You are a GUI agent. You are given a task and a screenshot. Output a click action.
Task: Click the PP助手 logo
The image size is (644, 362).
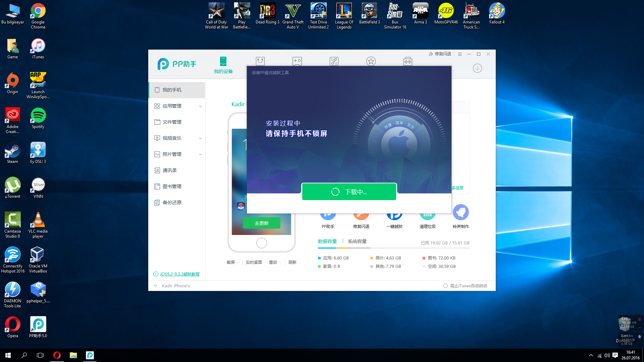(177, 64)
